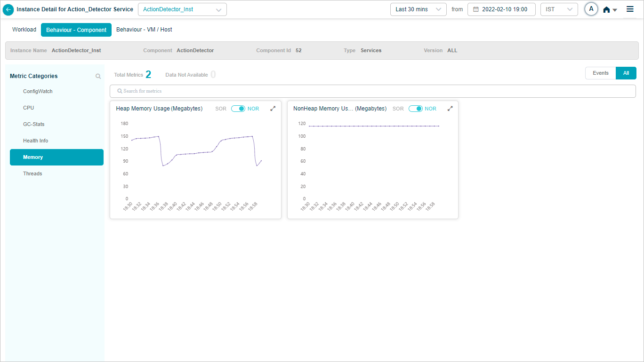The image size is (644, 362).
Task: Open the ActionDetector_Inst instance dropdown
Action: pos(182,9)
